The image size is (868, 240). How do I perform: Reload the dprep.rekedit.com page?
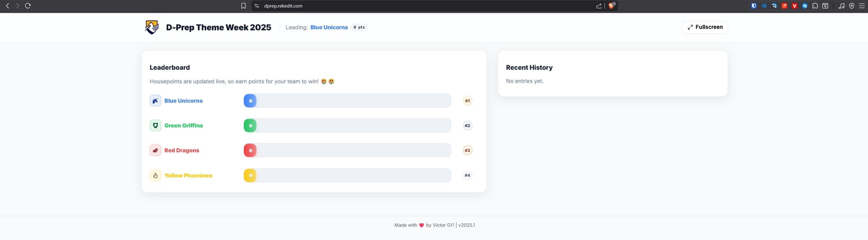coord(27,6)
